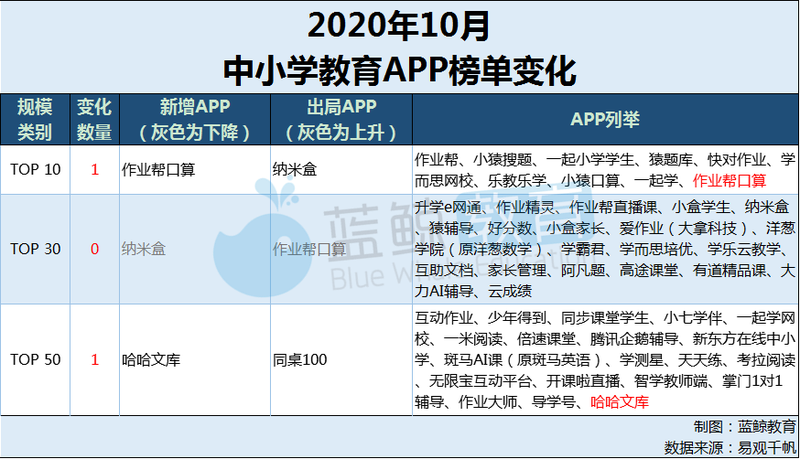Click the red '0' in TOP 30 row
The width and height of the screenshot is (800, 459).
tap(94, 249)
